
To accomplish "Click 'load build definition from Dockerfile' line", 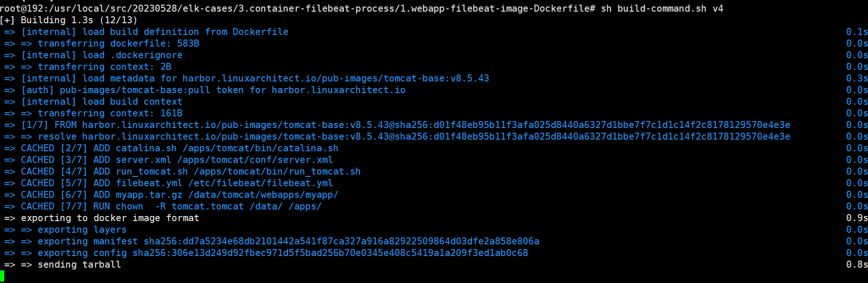I will point(155,32).
